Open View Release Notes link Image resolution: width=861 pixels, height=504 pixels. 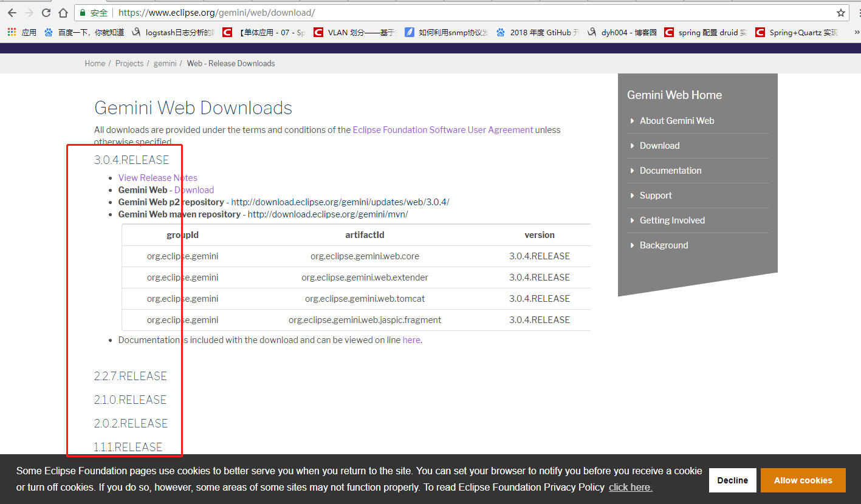[158, 178]
